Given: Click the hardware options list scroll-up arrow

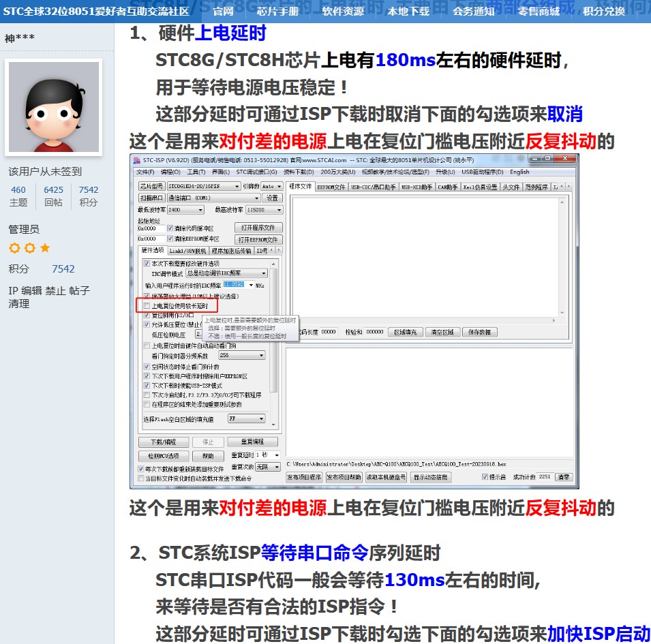Looking at the screenshot, I should (273, 264).
